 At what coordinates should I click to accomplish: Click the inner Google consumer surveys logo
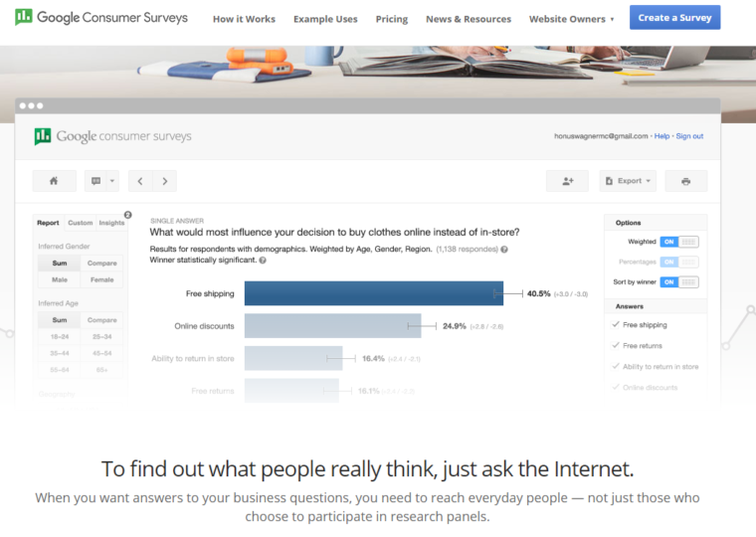click(x=112, y=136)
